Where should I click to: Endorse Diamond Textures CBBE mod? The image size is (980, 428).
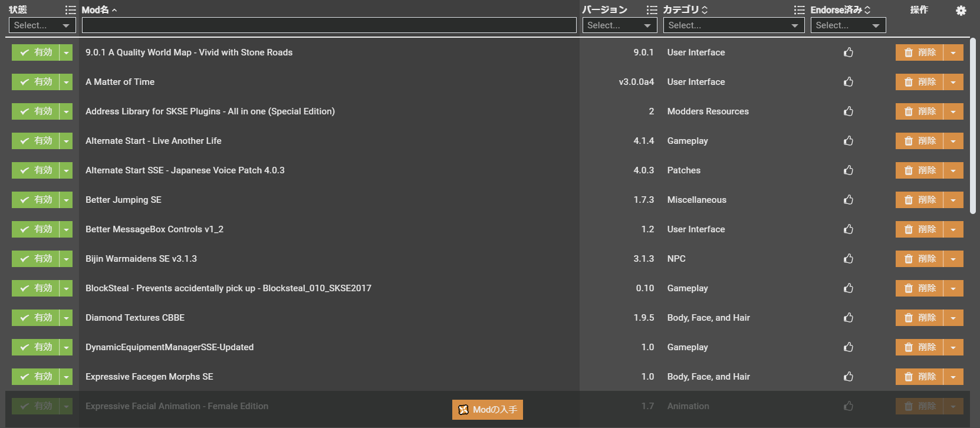click(x=849, y=318)
